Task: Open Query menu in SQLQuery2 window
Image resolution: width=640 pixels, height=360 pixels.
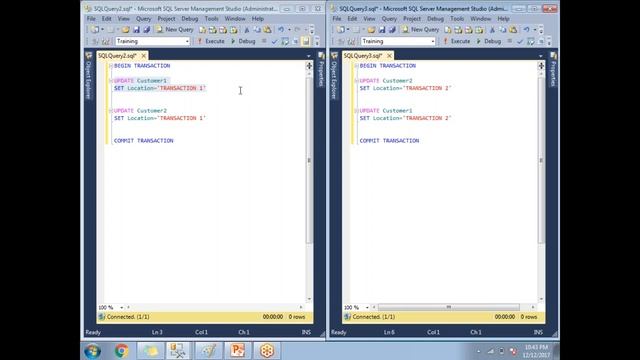Action: point(143,19)
